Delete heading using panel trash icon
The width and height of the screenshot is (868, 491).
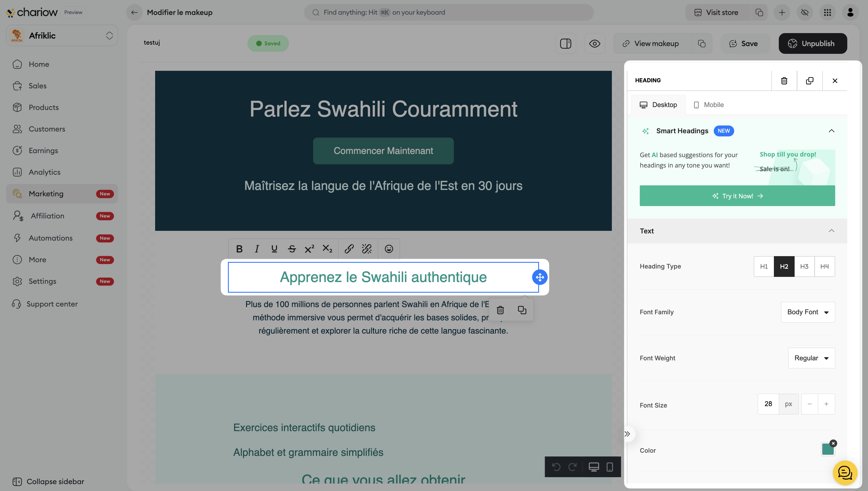point(784,81)
